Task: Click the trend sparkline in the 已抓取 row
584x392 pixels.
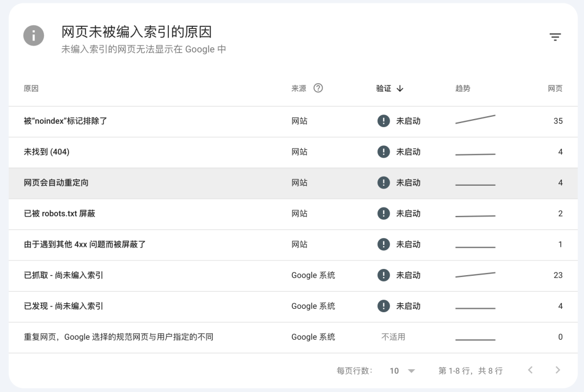Action: pyautogui.click(x=475, y=275)
